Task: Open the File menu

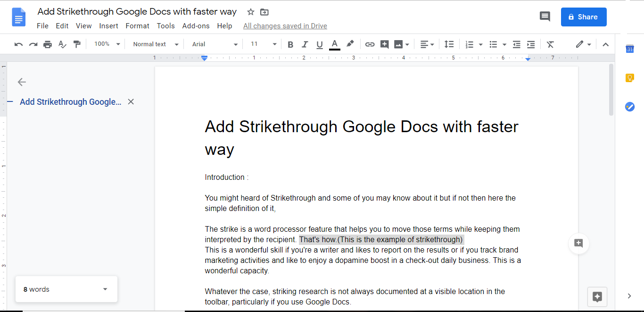Action: [x=42, y=26]
